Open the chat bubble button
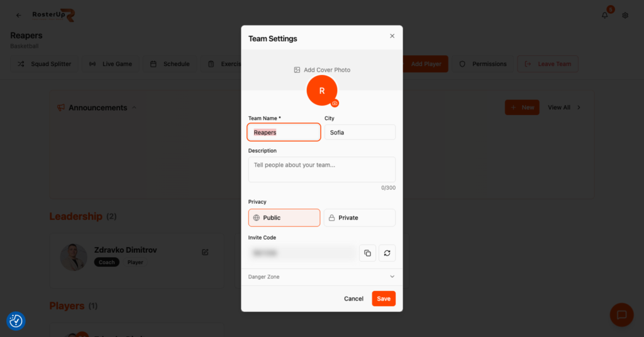 (x=622, y=315)
